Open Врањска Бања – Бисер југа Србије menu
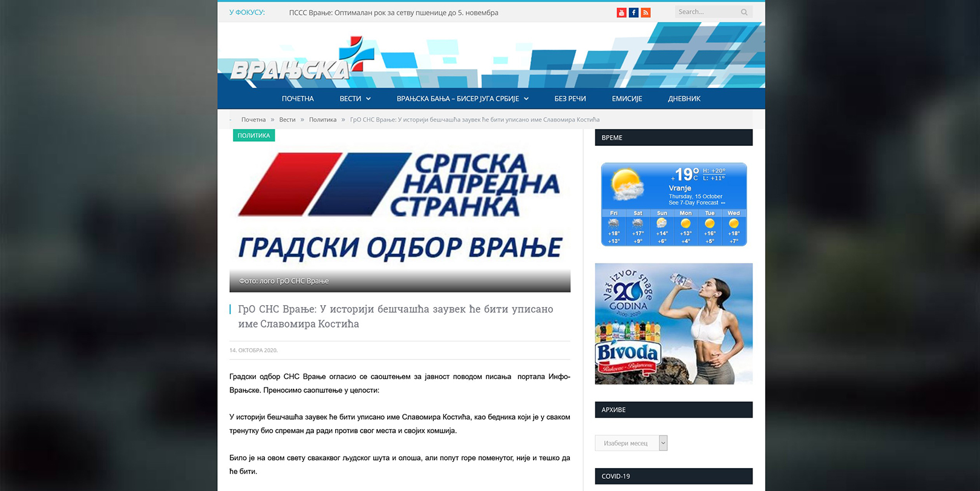The height and width of the screenshot is (491, 980). coord(458,99)
